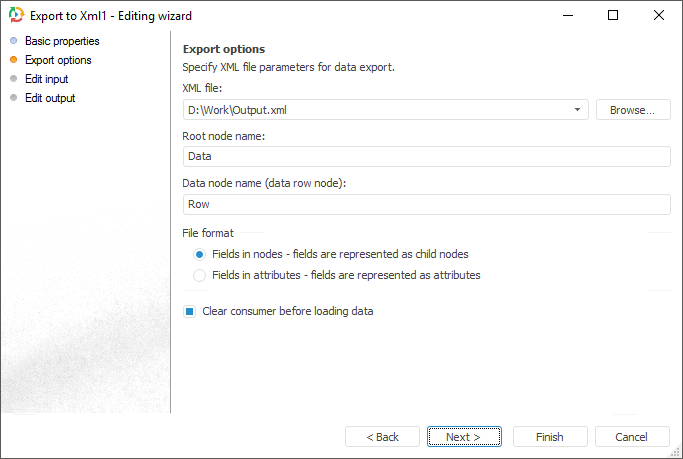Select Fields in nodes radio option

[200, 254]
